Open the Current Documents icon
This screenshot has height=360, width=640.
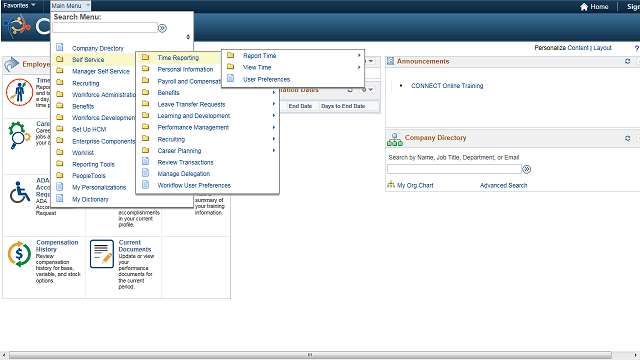(102, 254)
